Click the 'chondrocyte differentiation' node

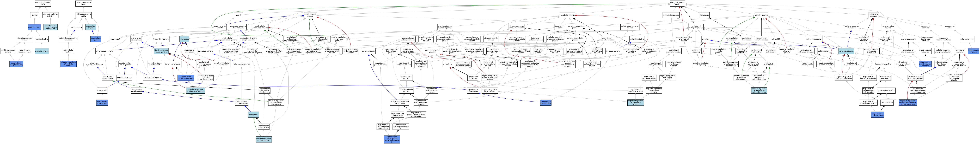473,90
